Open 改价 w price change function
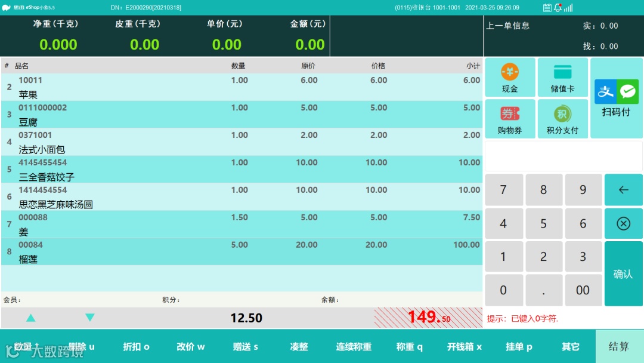644x363 pixels. click(x=191, y=346)
